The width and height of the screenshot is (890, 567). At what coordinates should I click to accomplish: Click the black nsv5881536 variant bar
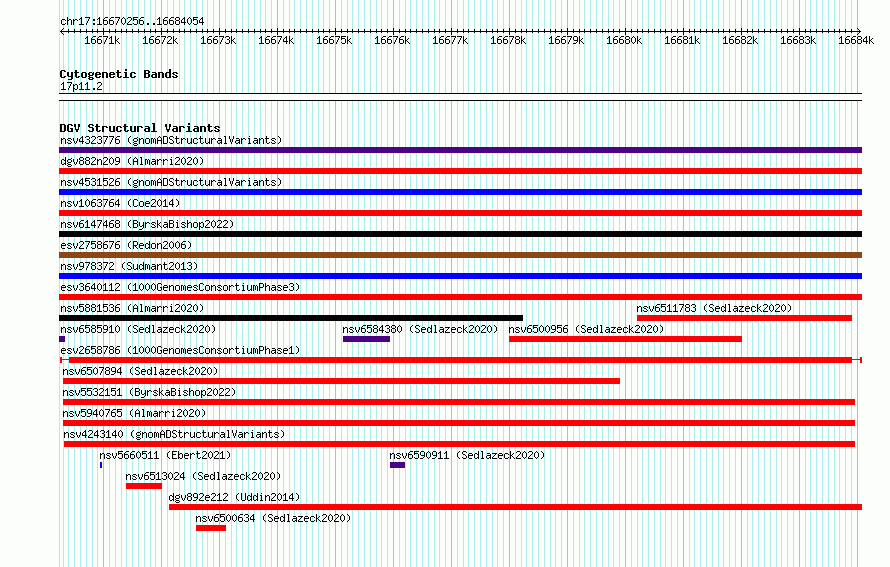tap(291, 318)
